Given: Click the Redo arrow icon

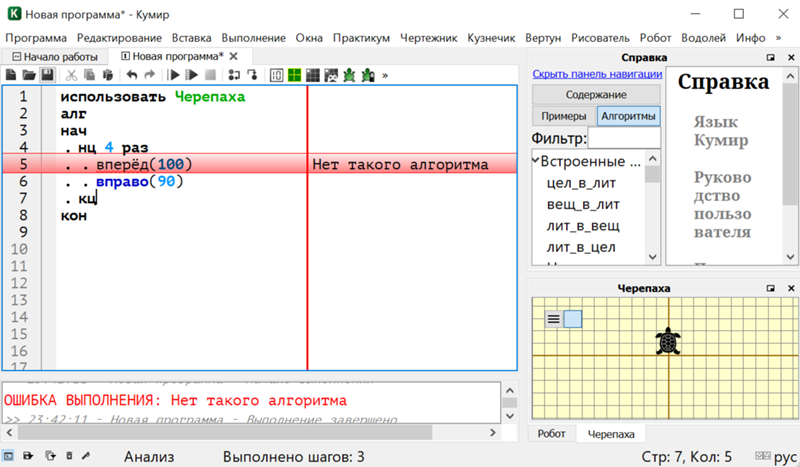Looking at the screenshot, I should tap(149, 75).
